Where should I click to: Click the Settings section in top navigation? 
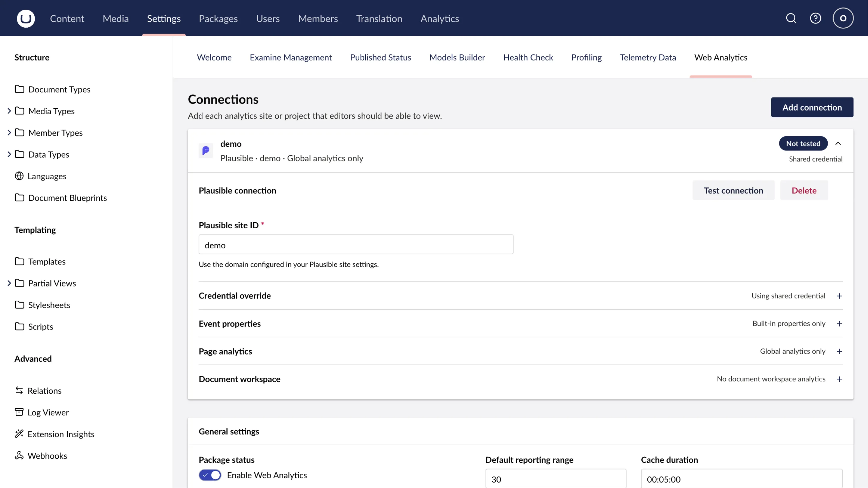pyautogui.click(x=164, y=18)
